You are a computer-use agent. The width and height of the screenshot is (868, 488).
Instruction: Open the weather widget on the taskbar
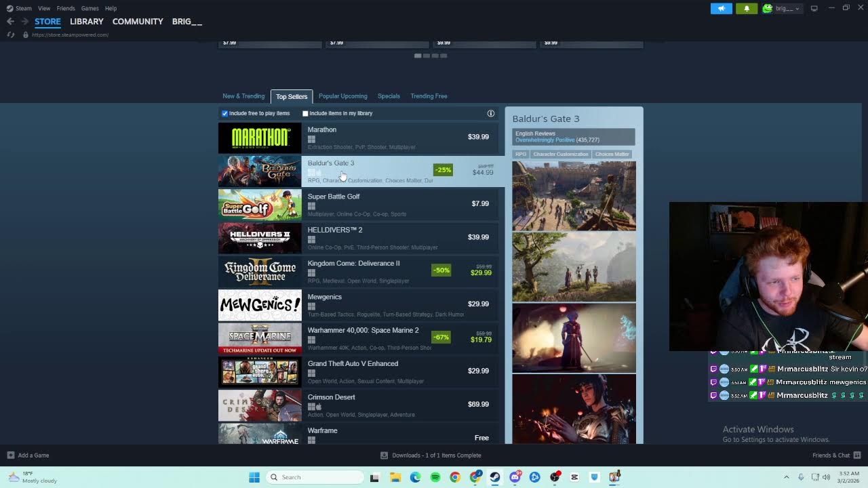click(x=33, y=477)
